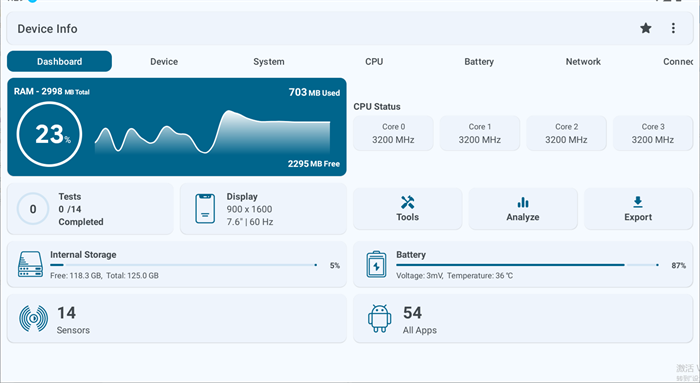Switch to the Dashboard tab
The height and width of the screenshot is (383, 700).
[59, 62]
